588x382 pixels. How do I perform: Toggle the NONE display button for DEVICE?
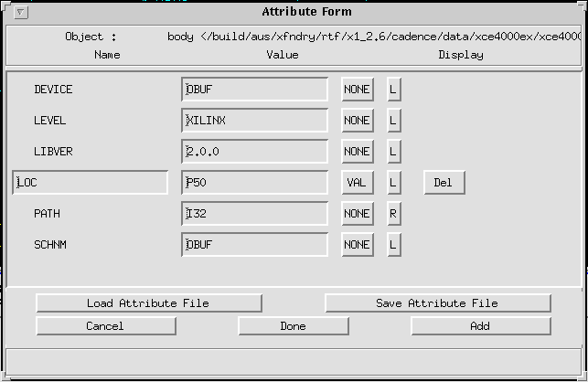[x=357, y=90]
